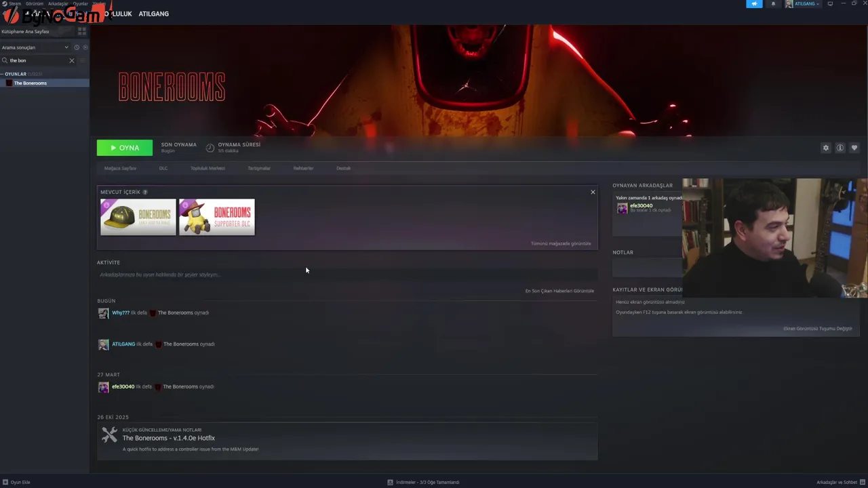Viewport: 868px width, 488px height.
Task: Close the Mevcut İçerik panel
Action: coord(593,192)
